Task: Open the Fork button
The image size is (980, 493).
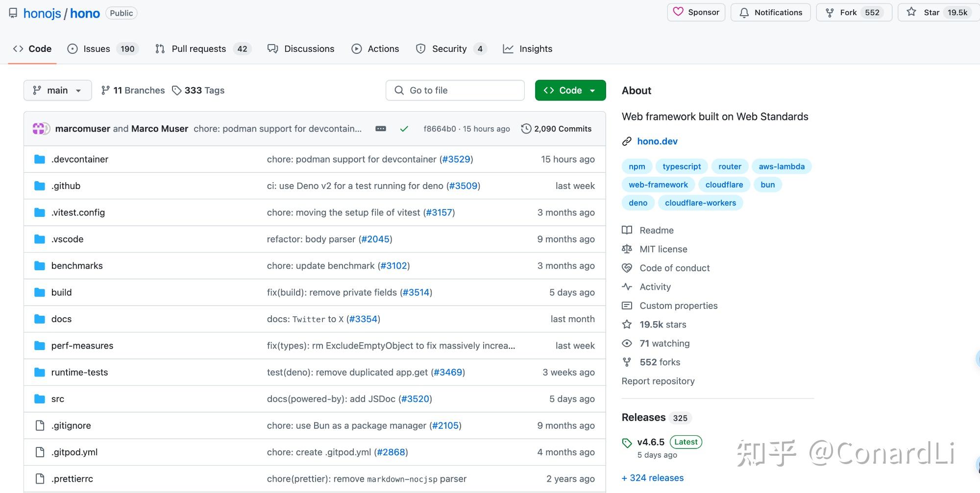Action: 854,13
